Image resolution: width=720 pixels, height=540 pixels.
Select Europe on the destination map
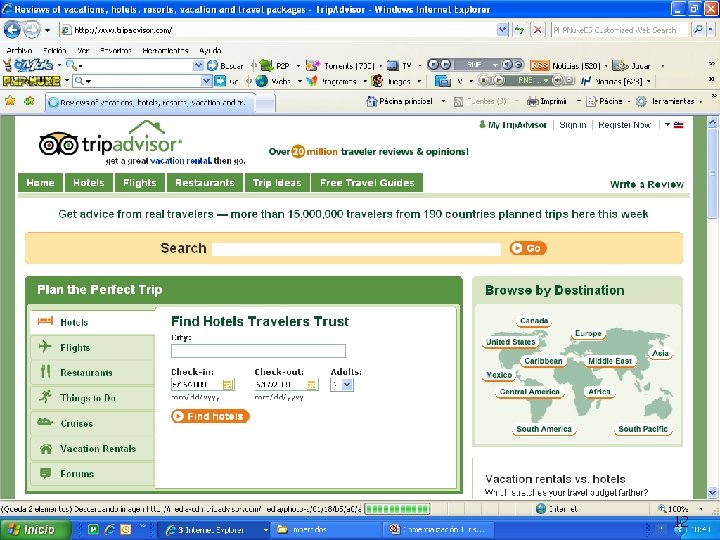[x=588, y=334]
